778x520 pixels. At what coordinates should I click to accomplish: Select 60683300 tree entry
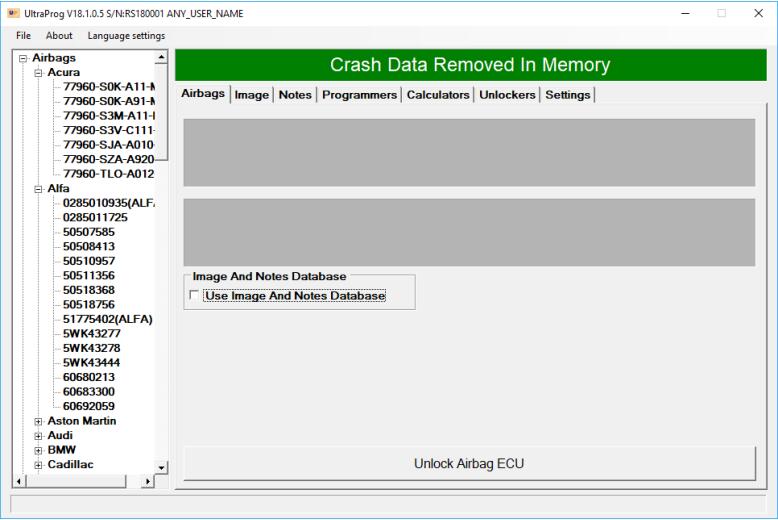tap(89, 391)
